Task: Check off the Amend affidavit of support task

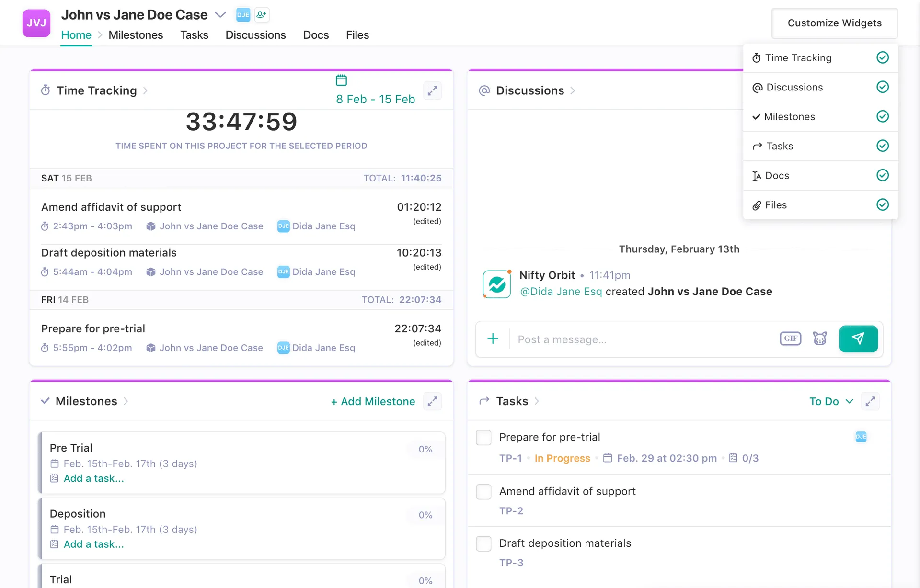Action: [483, 491]
